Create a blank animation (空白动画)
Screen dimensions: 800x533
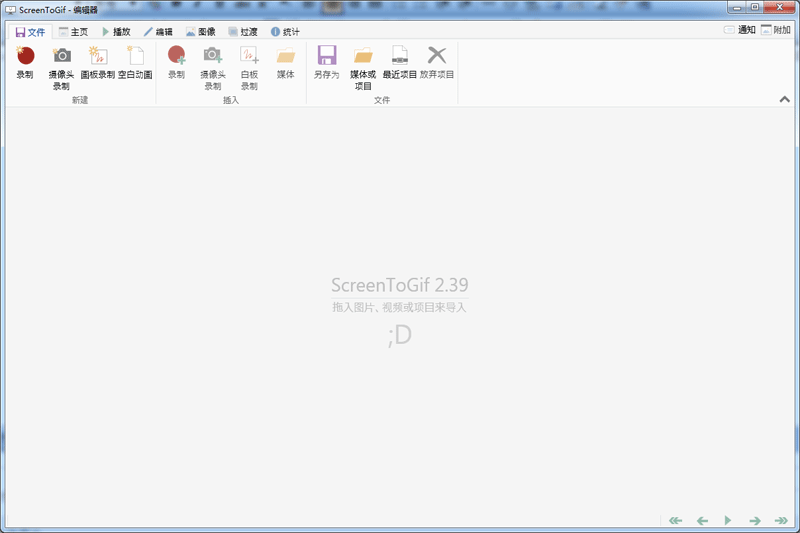(135, 62)
